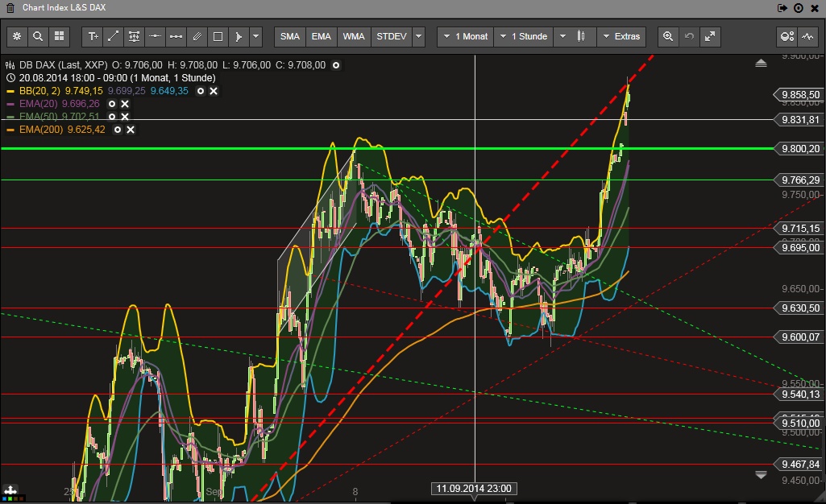Remove the EMA(200) indicator
Screen dimensions: 826x504
[131, 130]
